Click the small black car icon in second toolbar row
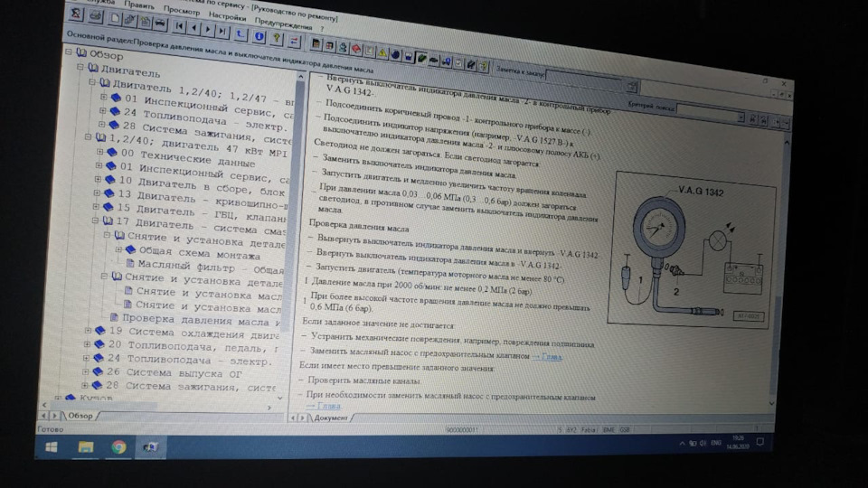868x488 pixels. click(434, 60)
